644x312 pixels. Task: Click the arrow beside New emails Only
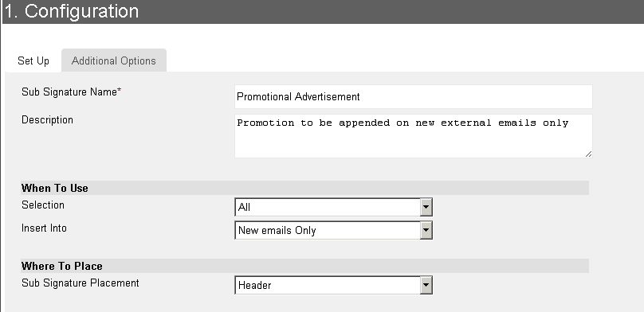(x=426, y=230)
